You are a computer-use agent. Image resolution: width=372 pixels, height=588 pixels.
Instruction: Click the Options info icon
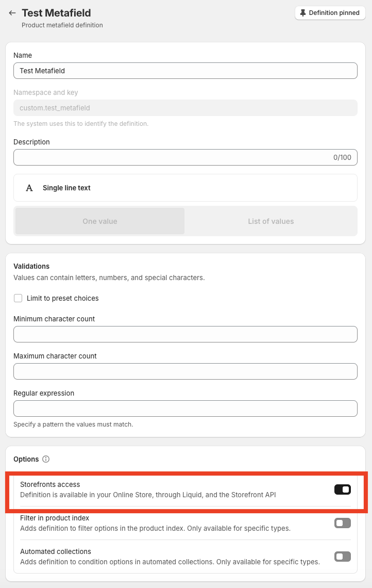coord(46,459)
